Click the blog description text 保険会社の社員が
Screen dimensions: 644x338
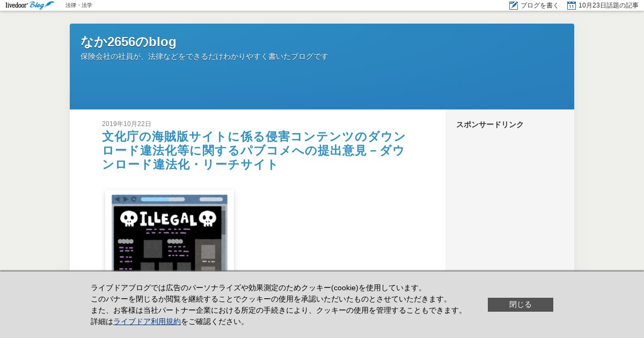point(204,56)
